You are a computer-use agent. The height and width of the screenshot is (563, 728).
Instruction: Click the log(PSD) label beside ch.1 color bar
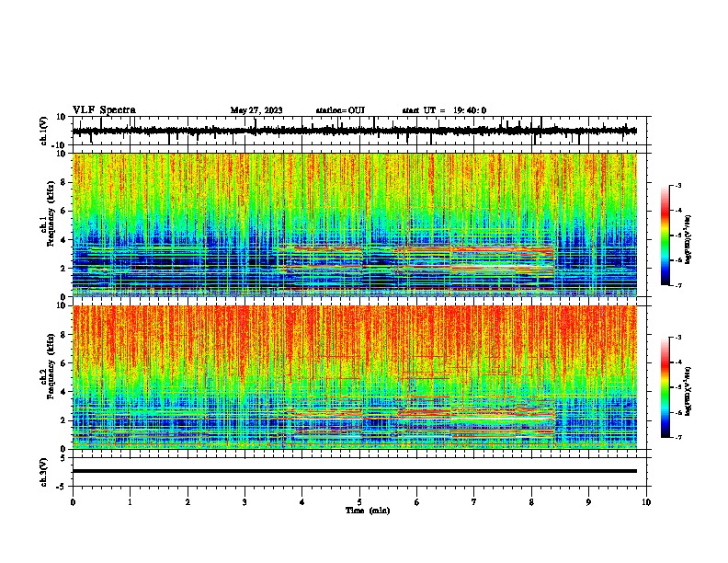click(x=688, y=239)
